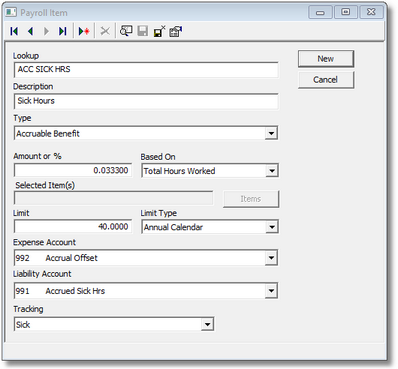
Task: Click the '991 Accrued Sick Hrs' value
Action: [60, 291]
